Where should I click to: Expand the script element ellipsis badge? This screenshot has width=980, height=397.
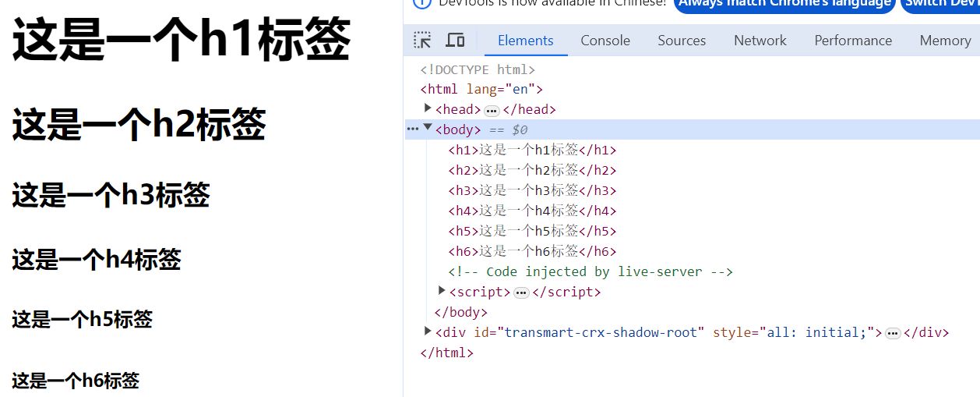pos(521,292)
